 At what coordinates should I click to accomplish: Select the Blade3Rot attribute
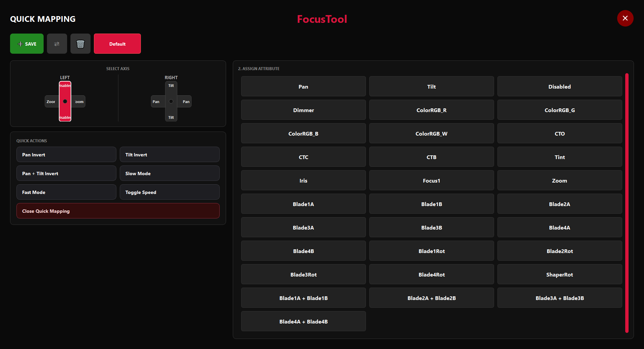coord(304,274)
